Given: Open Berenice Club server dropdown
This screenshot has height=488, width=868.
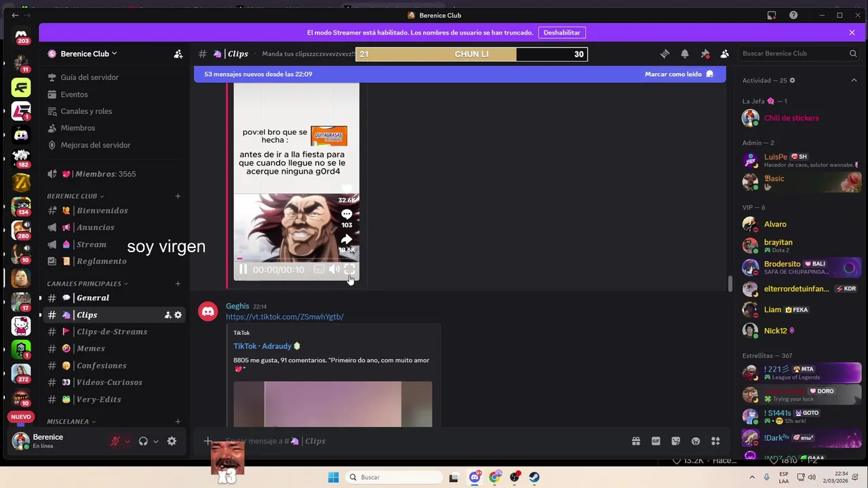Looking at the screenshot, I should 88,54.
